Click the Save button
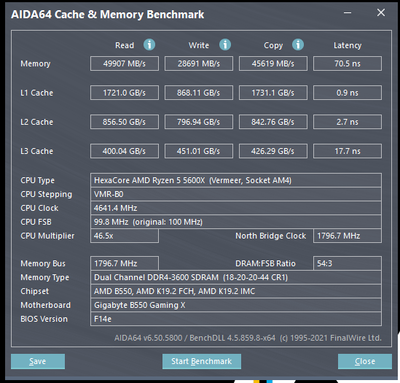 pos(38,361)
